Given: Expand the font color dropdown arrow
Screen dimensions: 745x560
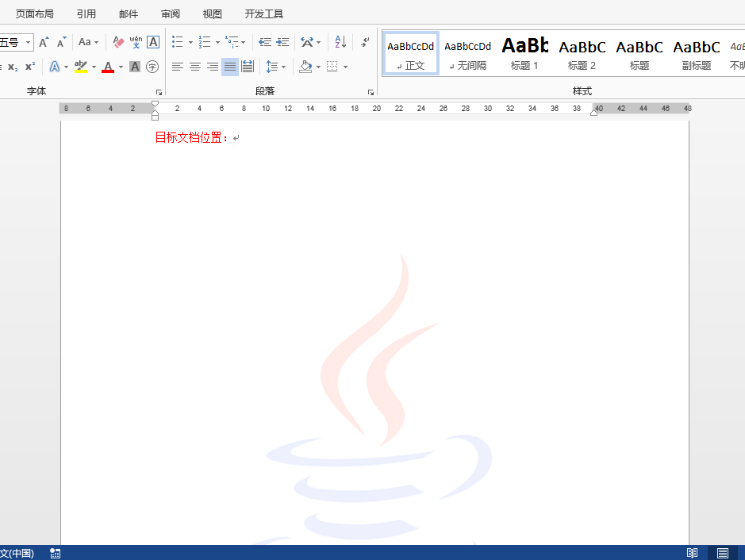Looking at the screenshot, I should 121,67.
